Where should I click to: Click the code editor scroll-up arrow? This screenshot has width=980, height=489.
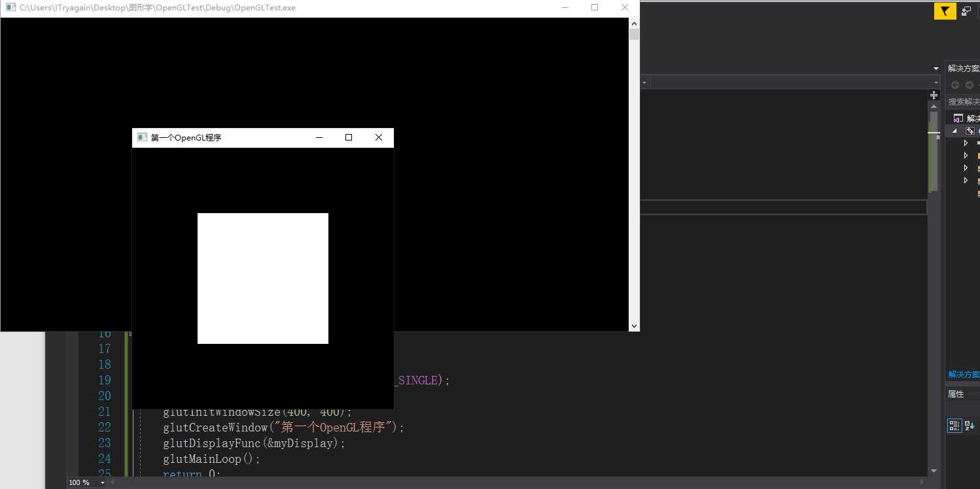coord(934,105)
